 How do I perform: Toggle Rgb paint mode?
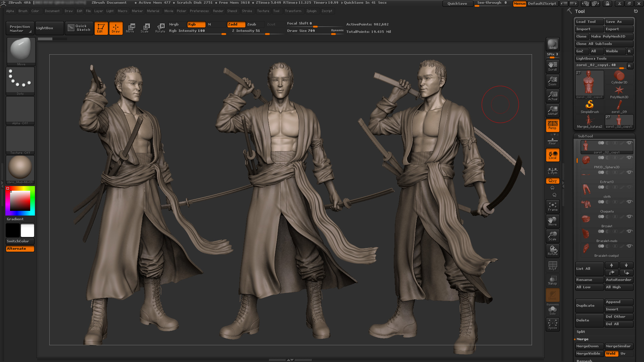click(196, 24)
